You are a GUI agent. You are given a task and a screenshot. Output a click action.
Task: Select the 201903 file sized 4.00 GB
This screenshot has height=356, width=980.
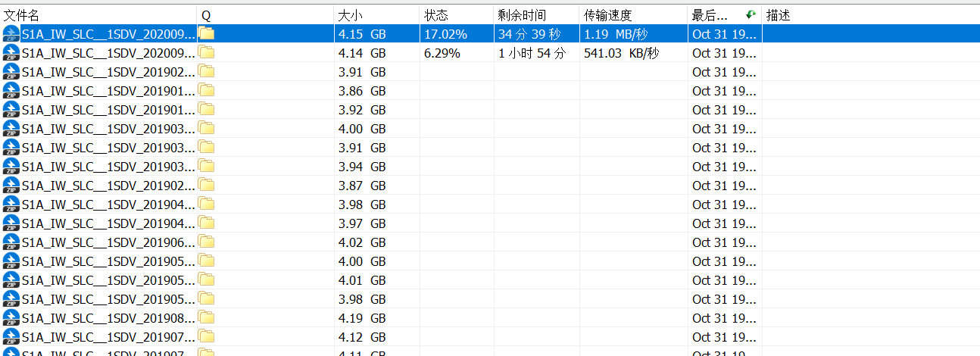[x=109, y=128]
